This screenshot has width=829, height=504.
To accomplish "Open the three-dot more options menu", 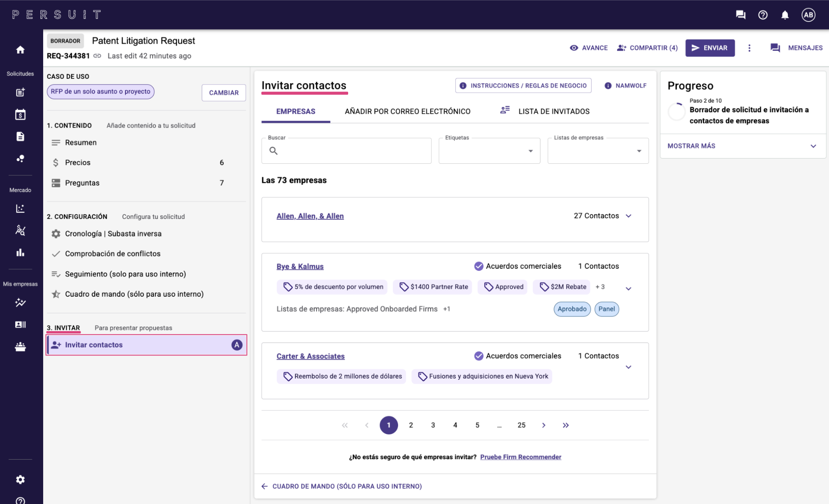I will tap(749, 48).
